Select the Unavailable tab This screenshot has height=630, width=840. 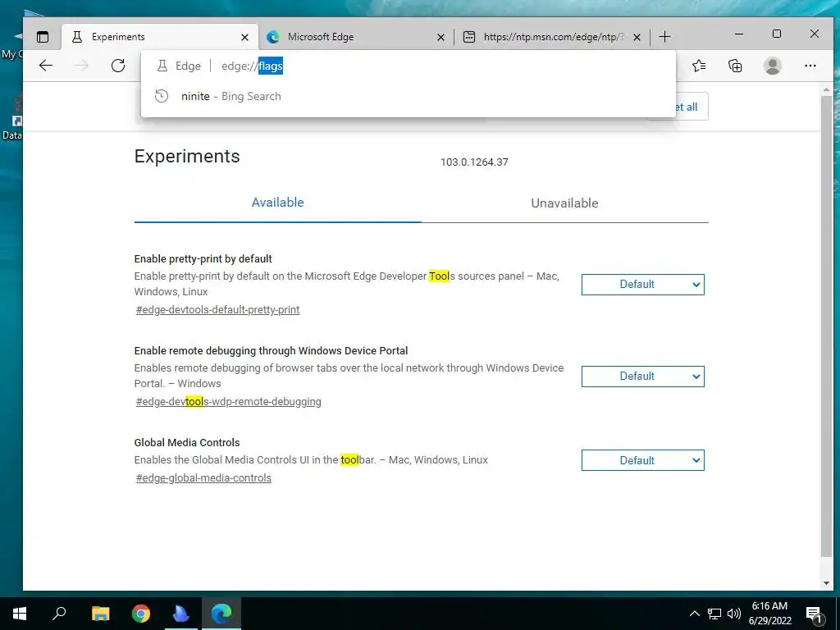click(x=564, y=203)
